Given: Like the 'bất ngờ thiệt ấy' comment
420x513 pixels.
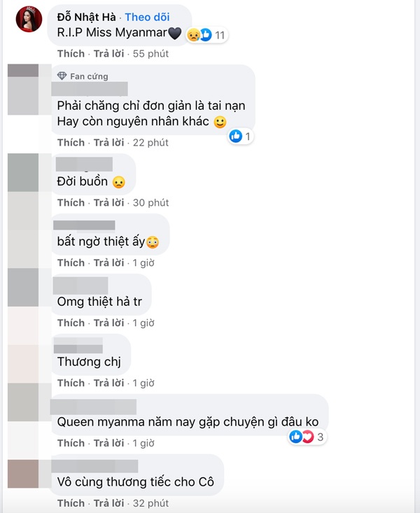Looking at the screenshot, I should 71,263.
